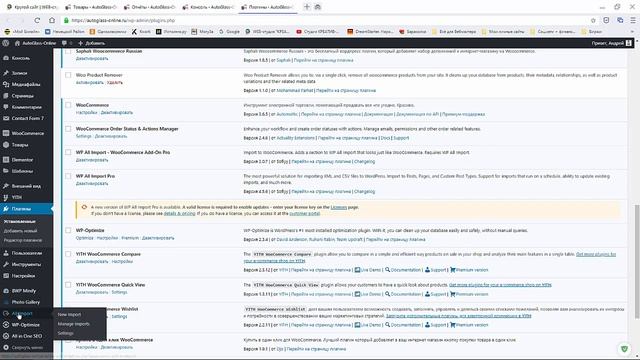Open the Консоль dashboard sidebar icon
Screen dimensions: 640x360
click(6, 58)
